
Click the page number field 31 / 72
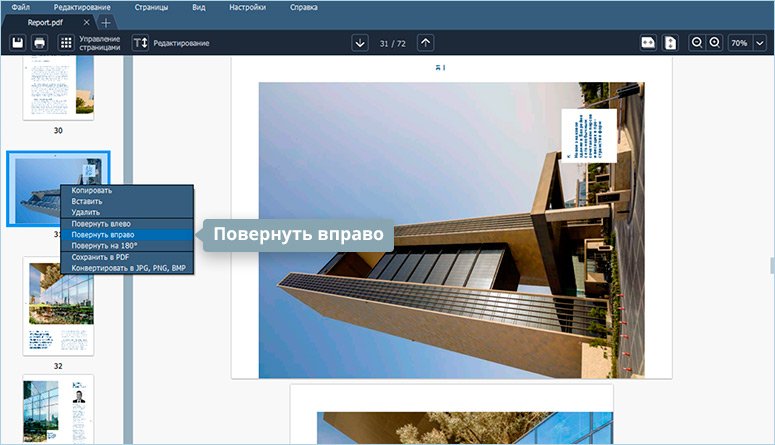point(392,44)
